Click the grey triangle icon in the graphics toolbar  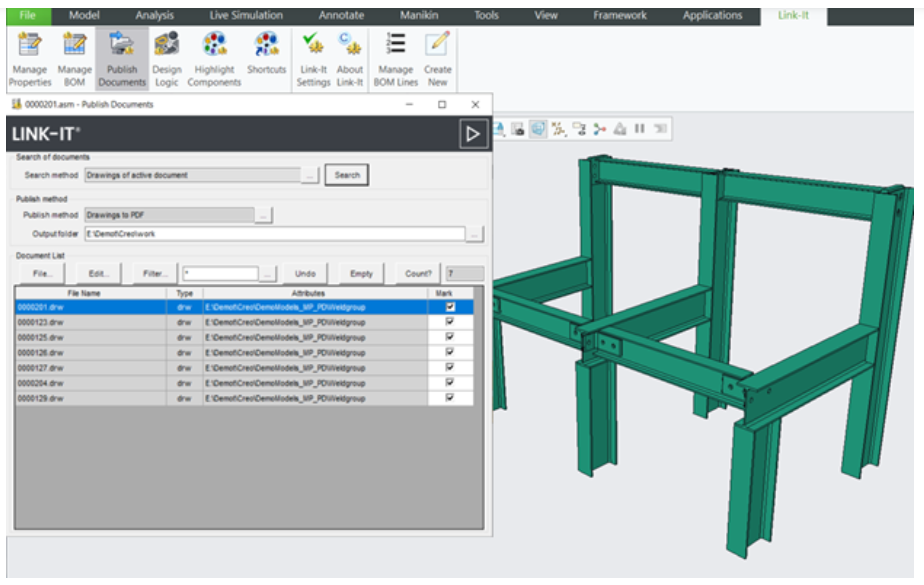click(620, 129)
